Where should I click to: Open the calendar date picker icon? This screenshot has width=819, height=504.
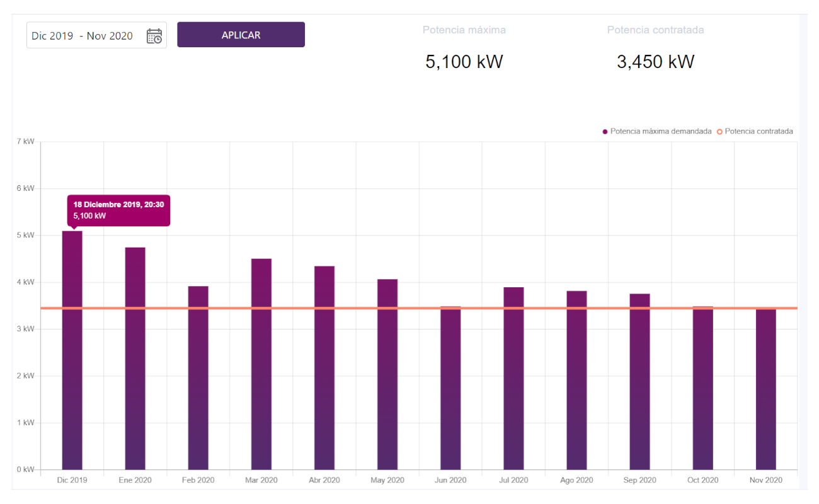point(154,36)
